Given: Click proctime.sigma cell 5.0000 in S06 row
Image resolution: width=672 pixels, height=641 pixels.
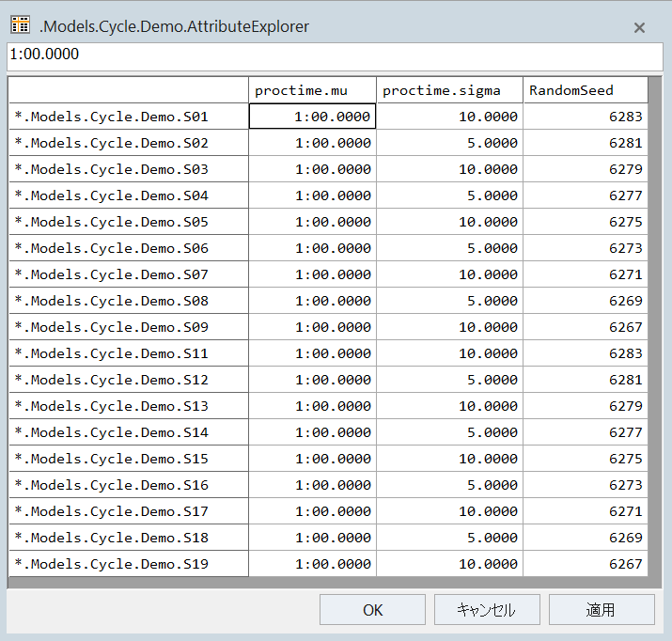Looking at the screenshot, I should coord(449,248).
